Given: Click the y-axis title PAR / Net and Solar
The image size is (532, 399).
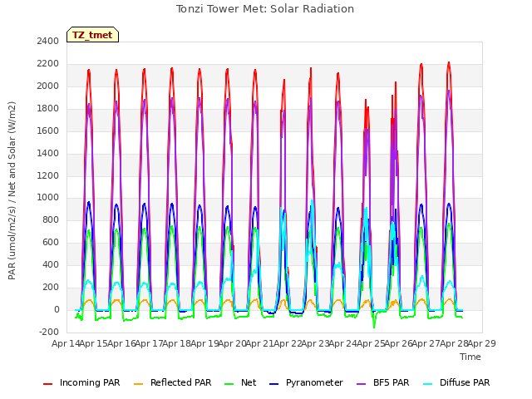Looking at the screenshot, I should point(12,190).
